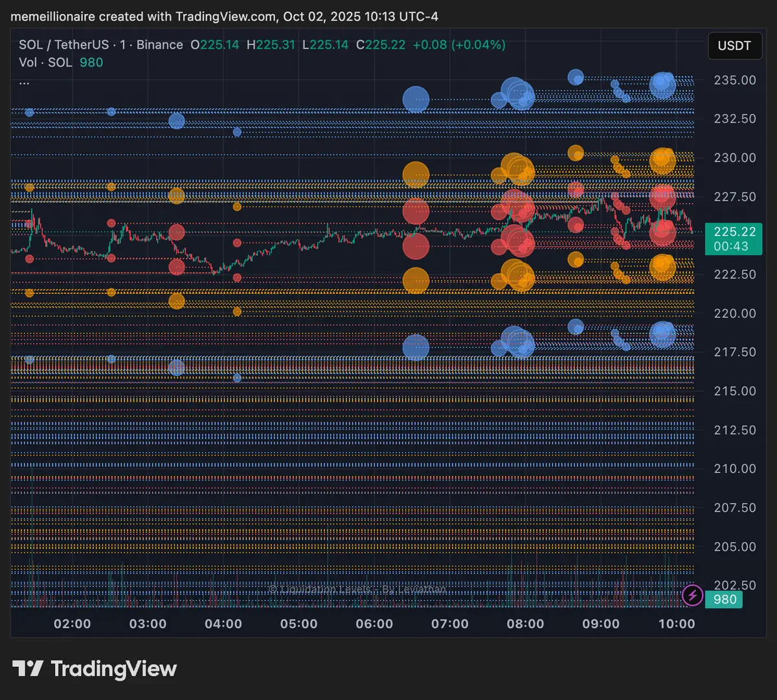Click the 08:00 time axis label
This screenshot has width=777, height=700.
(x=526, y=624)
